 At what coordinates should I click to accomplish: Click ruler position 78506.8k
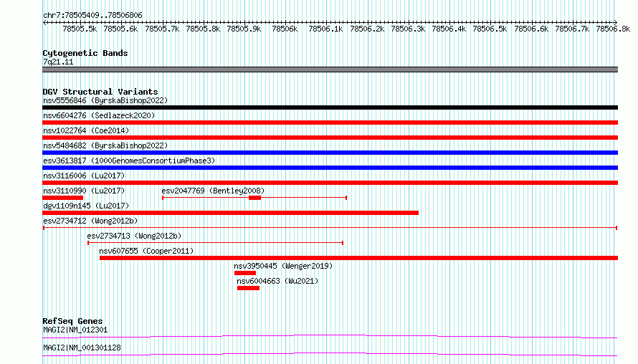click(x=613, y=29)
